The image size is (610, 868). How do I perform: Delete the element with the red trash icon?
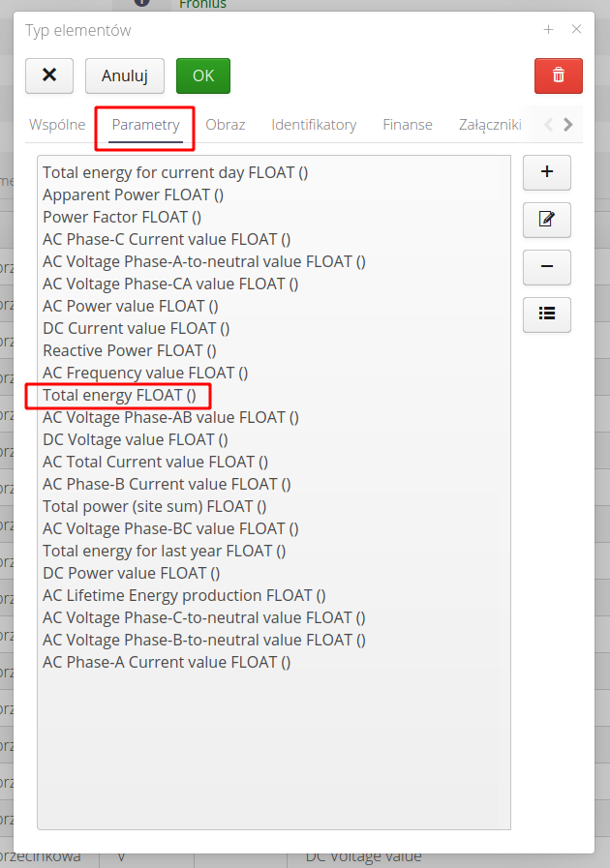coord(558,75)
